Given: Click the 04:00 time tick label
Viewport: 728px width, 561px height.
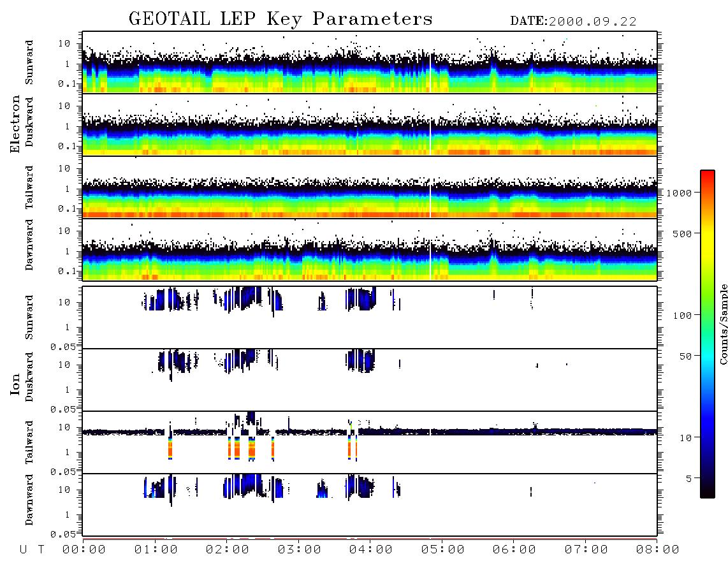Looking at the screenshot, I should click(x=371, y=550).
